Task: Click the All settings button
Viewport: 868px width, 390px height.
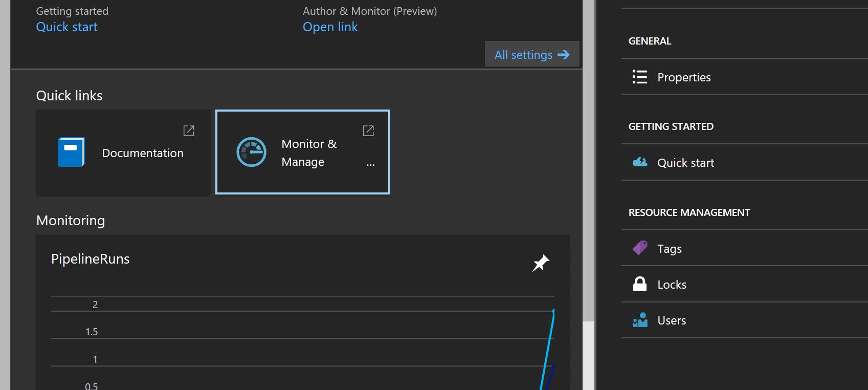Action: coord(532,54)
